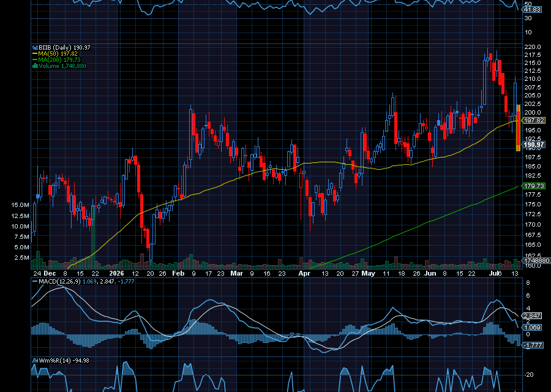The image size is (551, 392).
Task: Click the 2.847 MACD signal tag
Action: (x=532, y=315)
